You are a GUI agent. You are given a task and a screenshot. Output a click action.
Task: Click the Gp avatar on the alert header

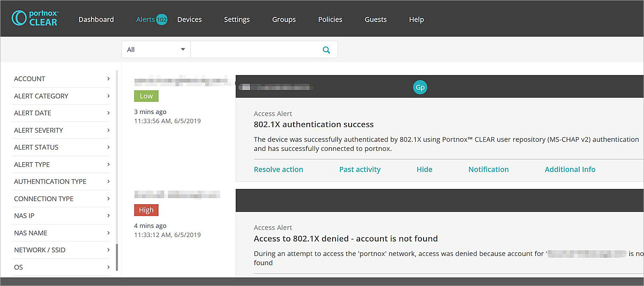coord(420,87)
